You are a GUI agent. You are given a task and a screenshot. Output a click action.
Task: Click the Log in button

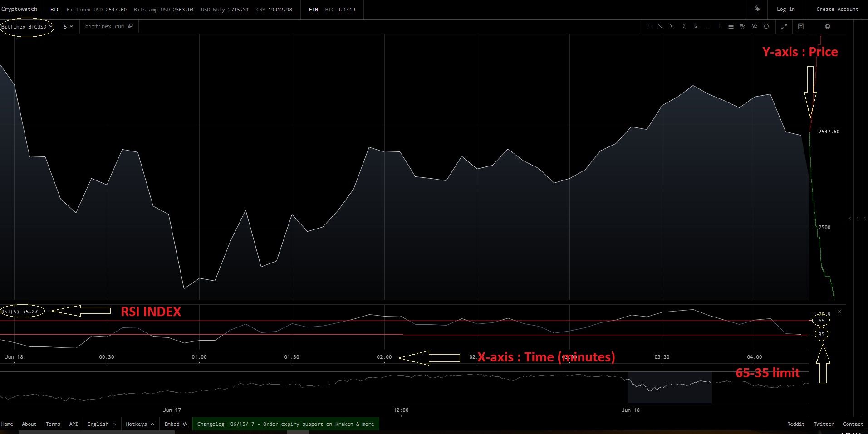(x=786, y=9)
